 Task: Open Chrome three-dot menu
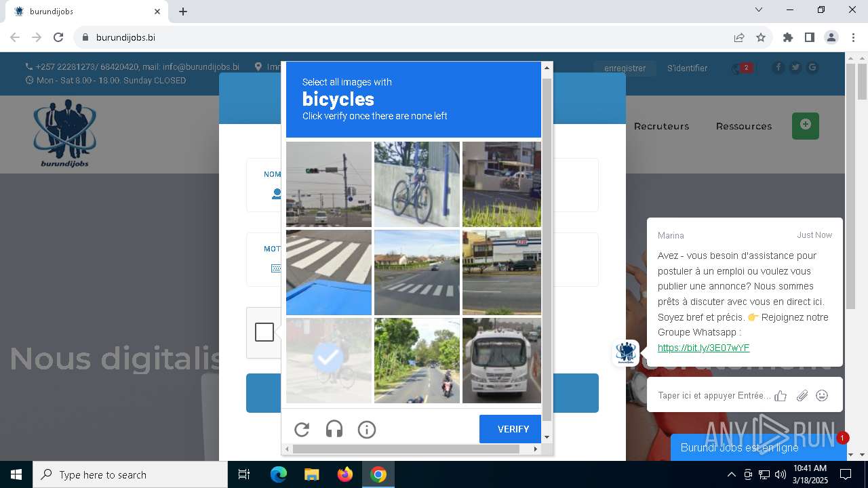pyautogui.click(x=853, y=37)
